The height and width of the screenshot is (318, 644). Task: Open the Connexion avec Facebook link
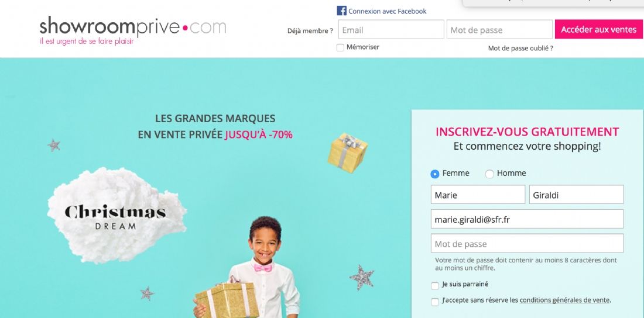[x=388, y=11]
